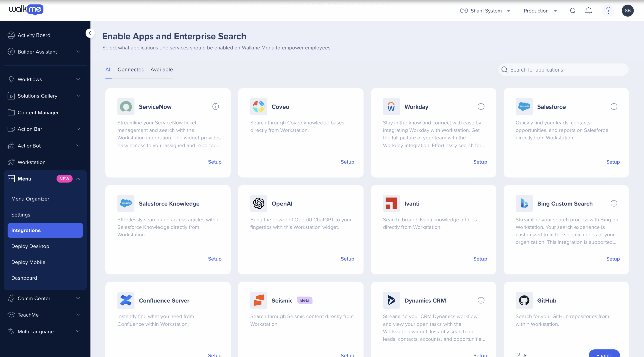
Task: Show ServiceNow info icon details
Action: coord(216,106)
